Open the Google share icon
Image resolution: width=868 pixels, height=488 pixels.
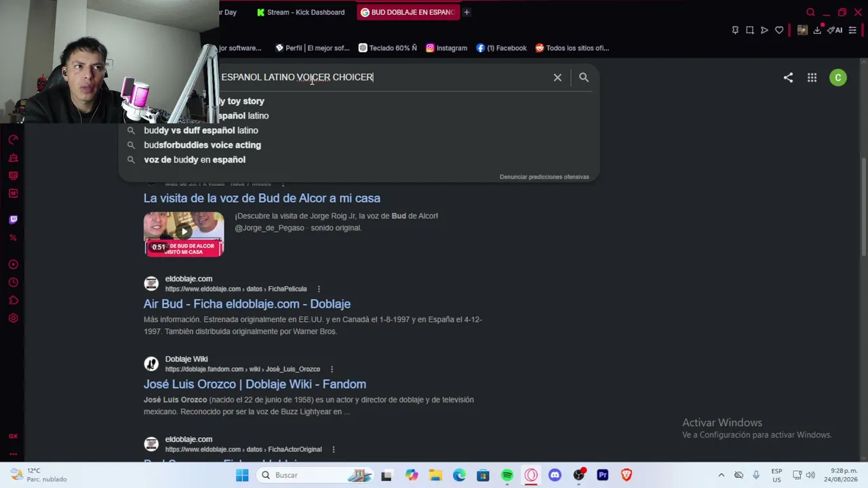pos(788,77)
